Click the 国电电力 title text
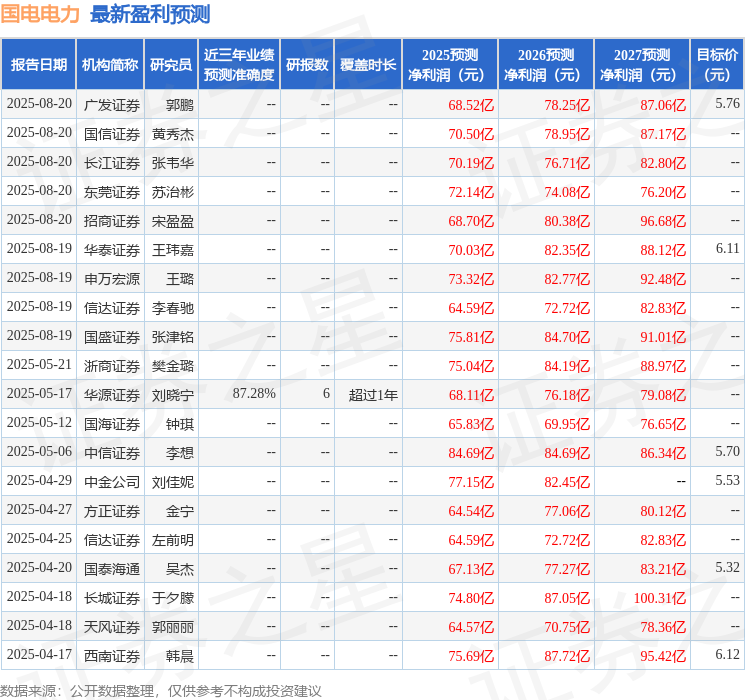The image size is (745, 700). [40, 14]
